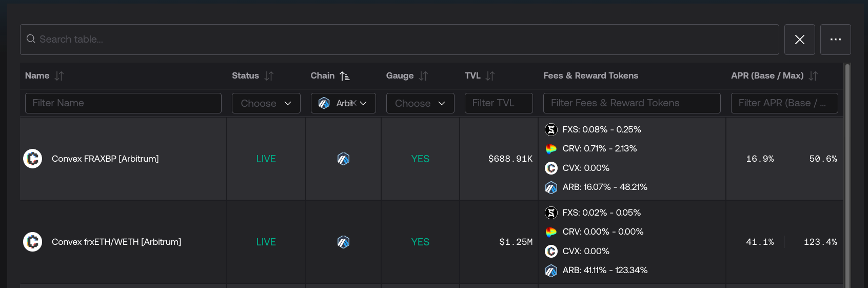Focus the Search table field

click(400, 40)
